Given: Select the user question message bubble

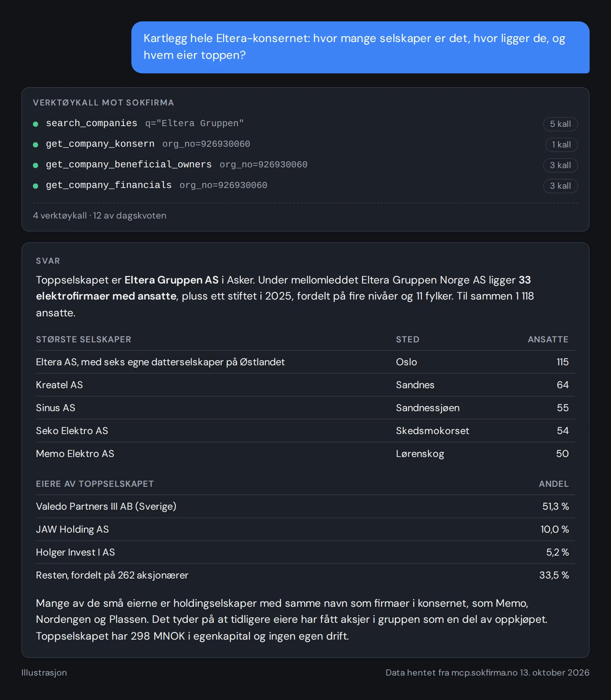Looking at the screenshot, I should [360, 47].
